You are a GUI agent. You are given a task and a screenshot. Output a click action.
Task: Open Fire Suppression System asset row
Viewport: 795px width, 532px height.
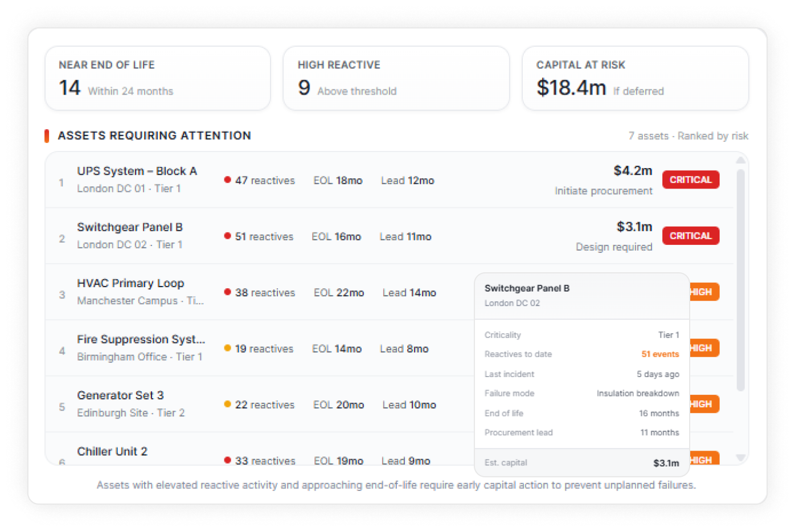[141, 339]
